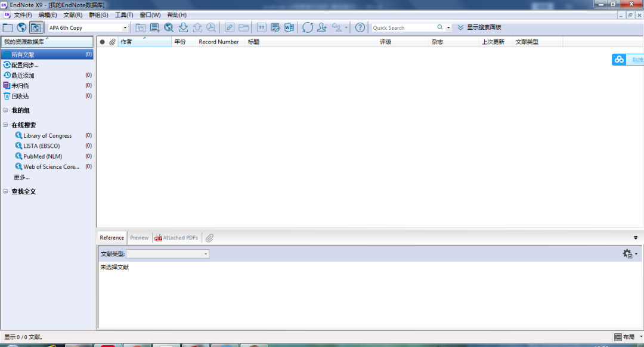Show the search panel via 显示搜索面板
This screenshot has width=644, height=347.
click(479, 27)
